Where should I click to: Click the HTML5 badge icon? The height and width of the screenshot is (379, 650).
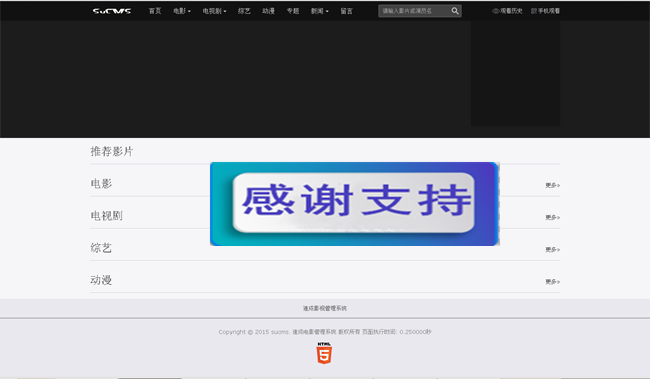point(324,353)
